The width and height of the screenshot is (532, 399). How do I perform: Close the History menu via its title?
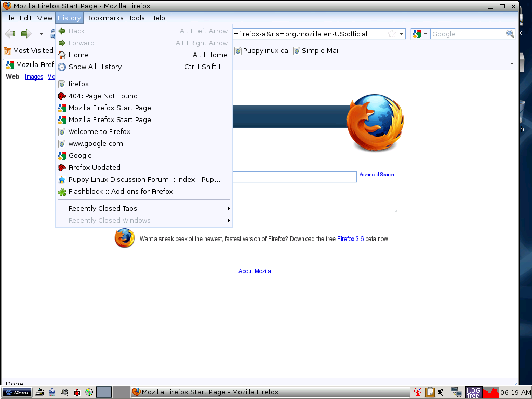click(x=69, y=18)
